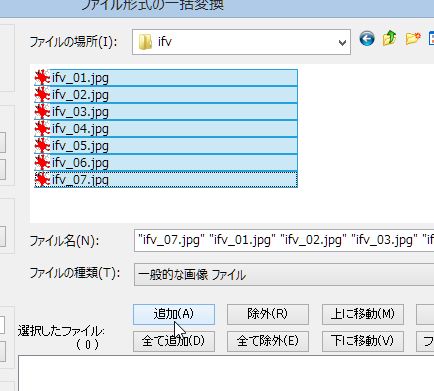Screen dimensions: 434x391
Task: Go up one folder level icon
Action: (389, 38)
